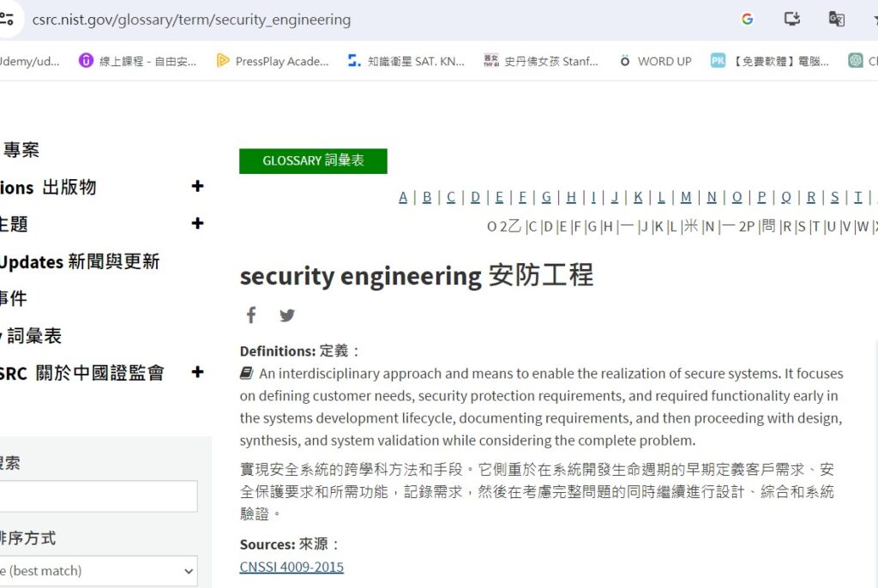Screen dimensions: 878x588
Task: Open the PressPlay Academy bookmark
Action: tap(273, 61)
